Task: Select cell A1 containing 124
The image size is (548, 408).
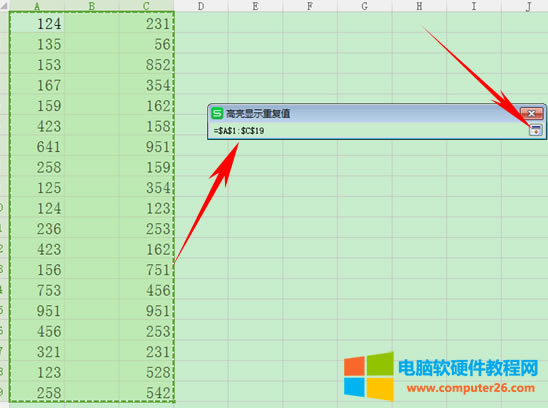Action: pyautogui.click(x=37, y=24)
